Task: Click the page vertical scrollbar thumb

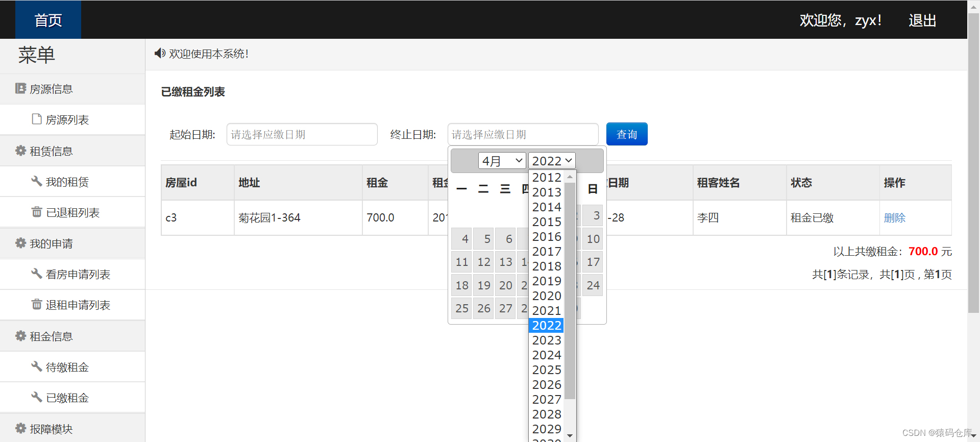Action: [x=973, y=163]
